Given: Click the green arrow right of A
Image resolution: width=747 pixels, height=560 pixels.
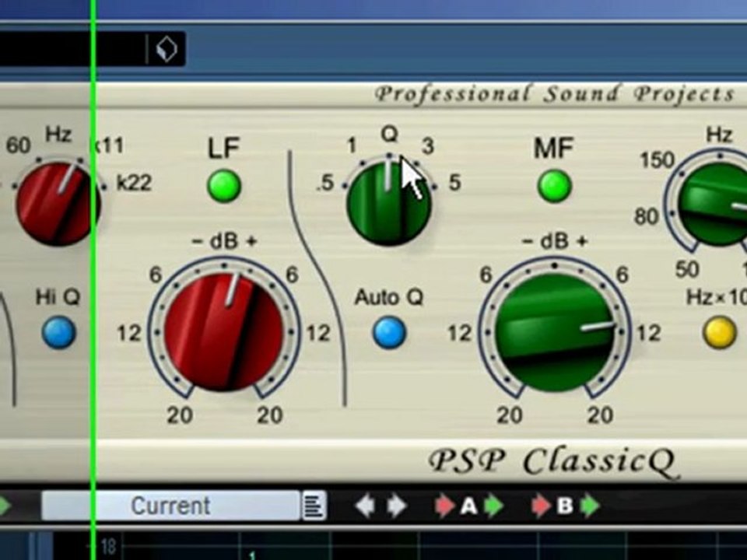Looking at the screenshot, I should pyautogui.click(x=493, y=506).
